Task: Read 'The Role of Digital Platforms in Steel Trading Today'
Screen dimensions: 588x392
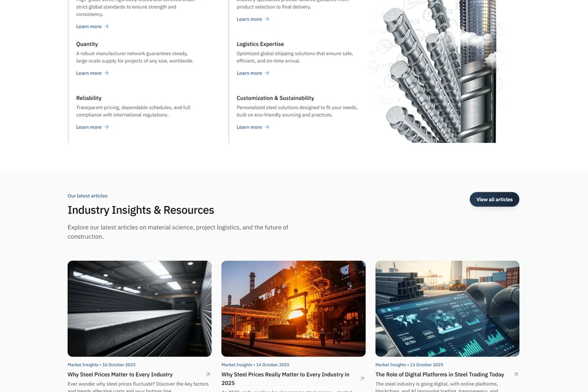Action: click(x=439, y=374)
